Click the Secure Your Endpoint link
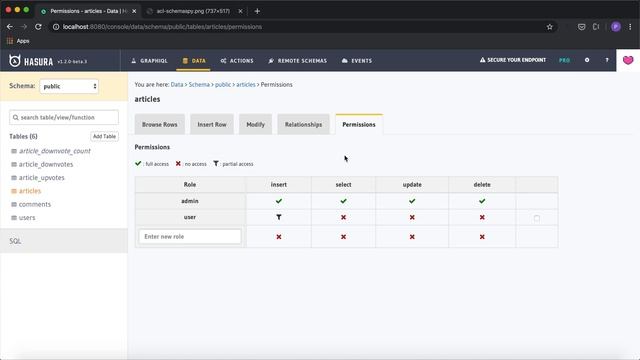This screenshot has height=360, width=640. point(513,60)
